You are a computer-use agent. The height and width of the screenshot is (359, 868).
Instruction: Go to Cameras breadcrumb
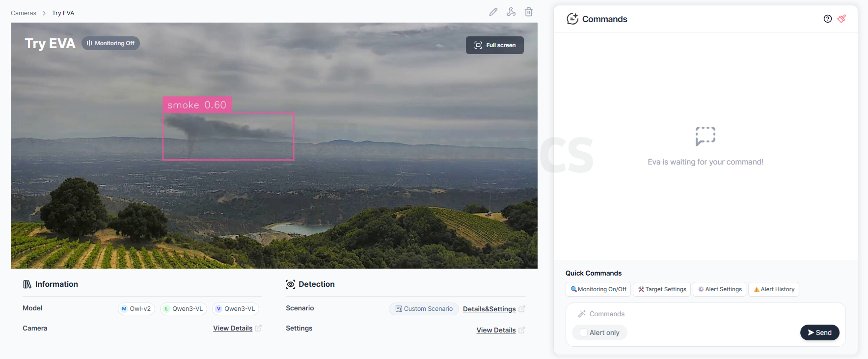coord(24,13)
